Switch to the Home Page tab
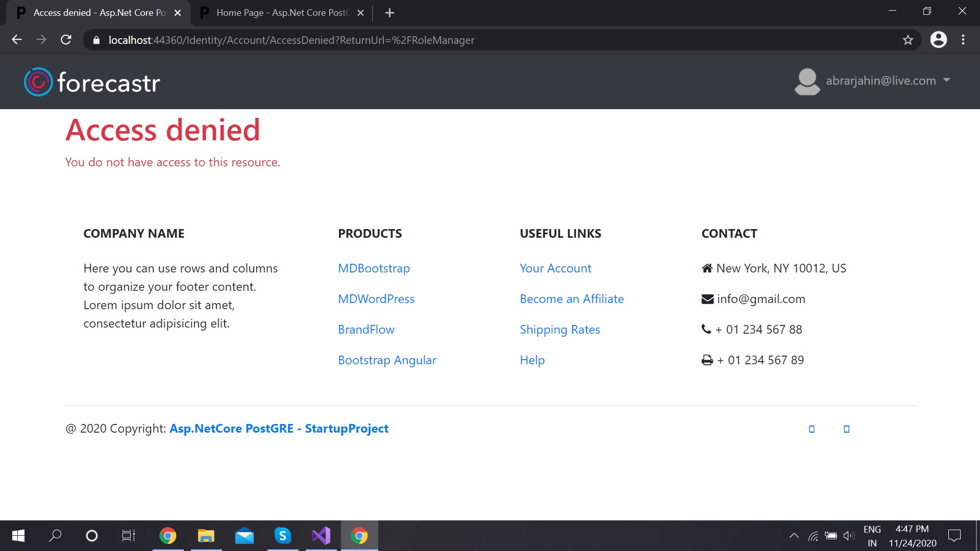 [x=282, y=13]
